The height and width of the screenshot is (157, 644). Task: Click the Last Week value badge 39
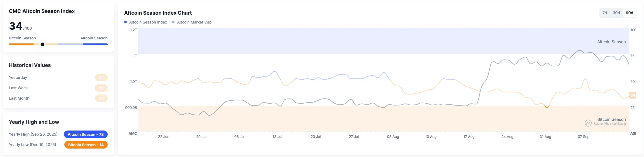pyautogui.click(x=101, y=88)
